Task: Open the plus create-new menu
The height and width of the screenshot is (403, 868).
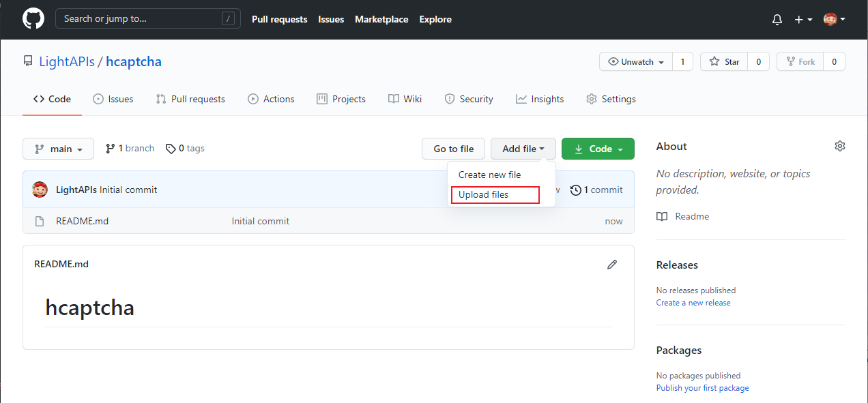Action: pos(803,20)
